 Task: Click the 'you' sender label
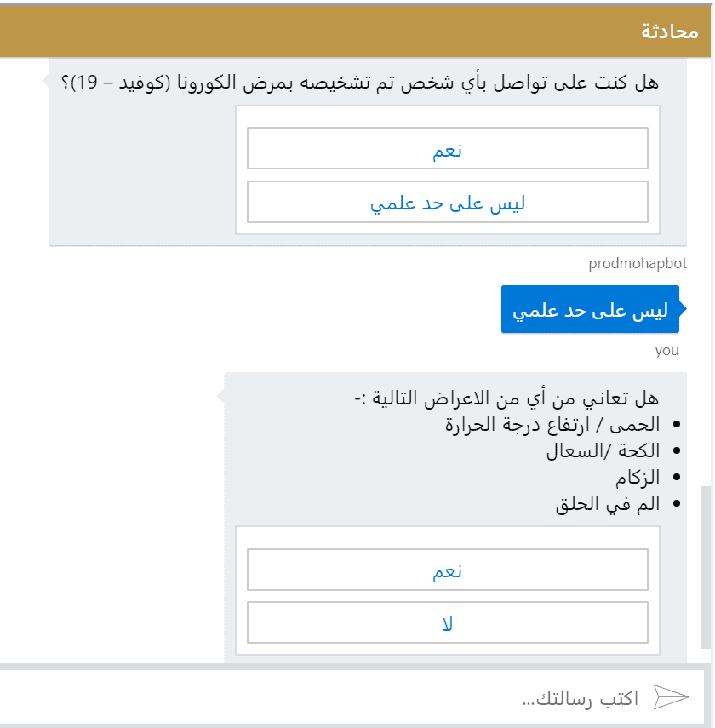click(x=666, y=351)
